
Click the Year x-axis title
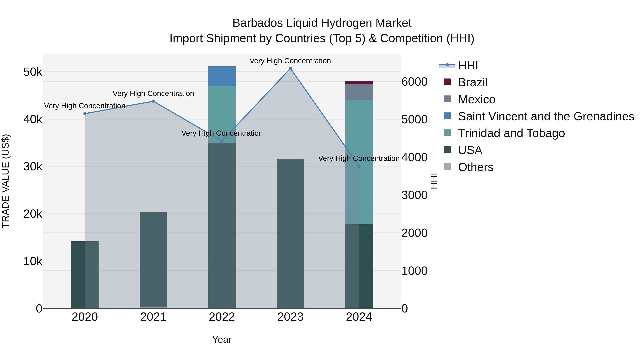222,339
